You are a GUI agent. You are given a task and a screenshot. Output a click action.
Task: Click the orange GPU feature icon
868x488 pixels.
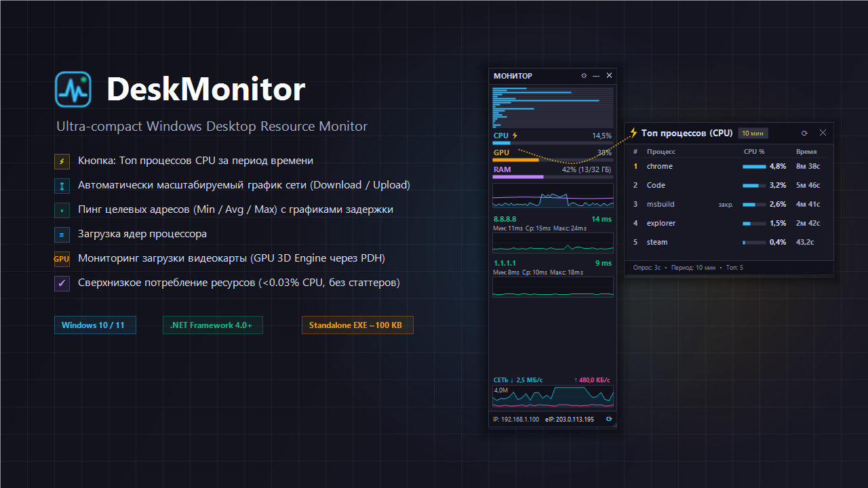tap(62, 259)
